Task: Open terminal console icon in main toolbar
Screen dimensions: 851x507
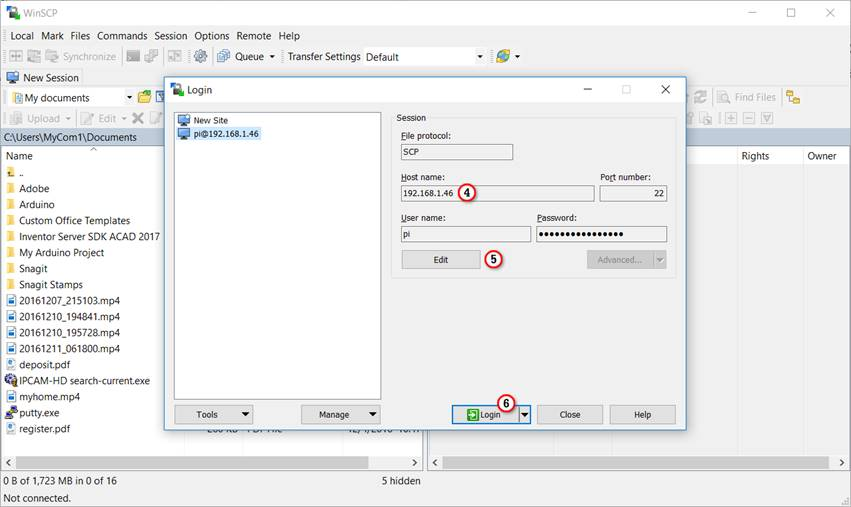Action: pyautogui.click(x=133, y=56)
